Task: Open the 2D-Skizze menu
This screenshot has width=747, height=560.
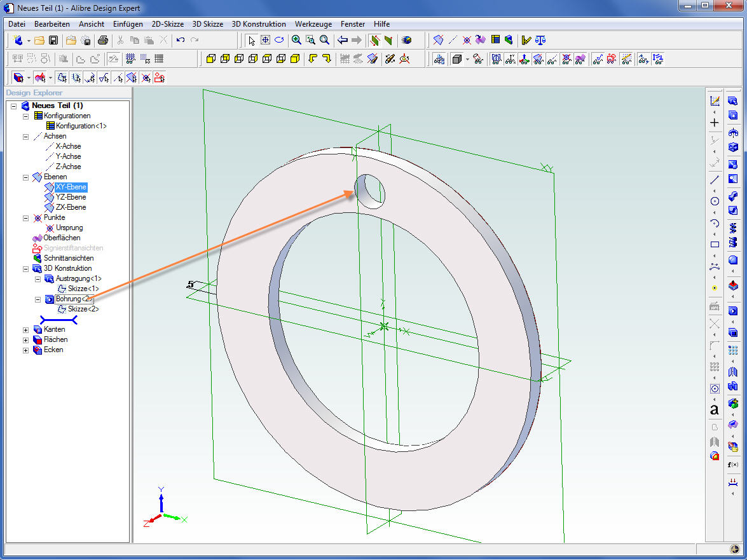Action: click(168, 24)
